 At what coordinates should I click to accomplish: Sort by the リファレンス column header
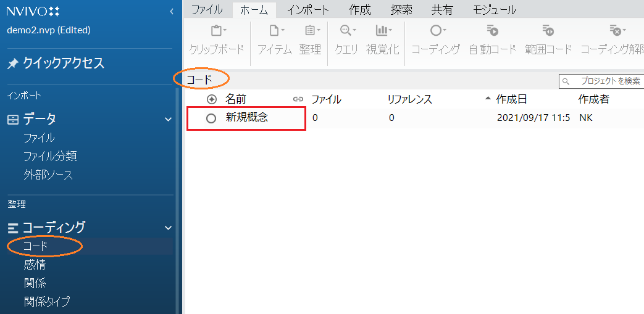click(x=409, y=99)
